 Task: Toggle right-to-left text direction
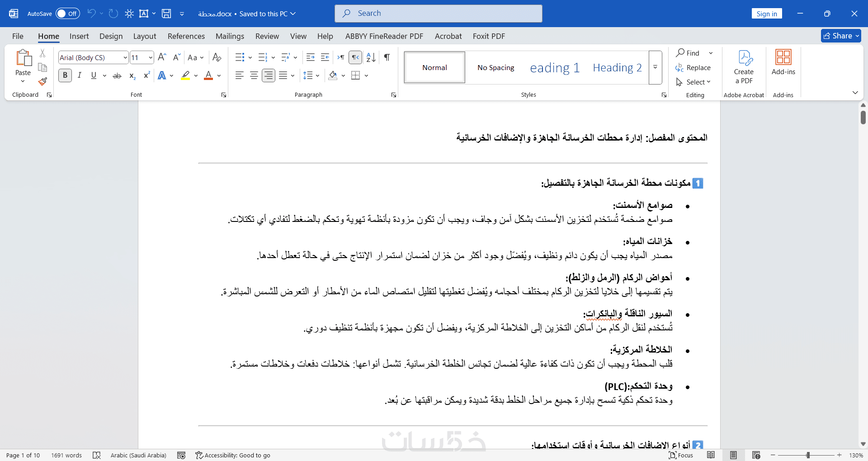355,57
